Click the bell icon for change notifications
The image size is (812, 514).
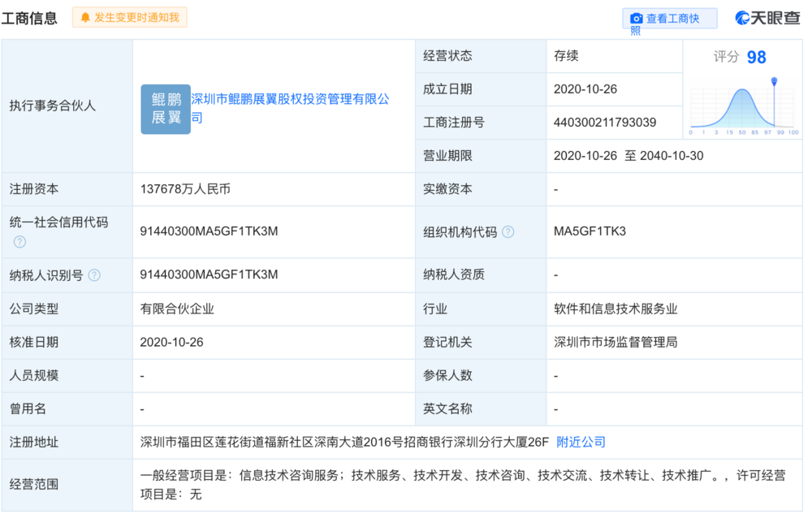pos(85,17)
